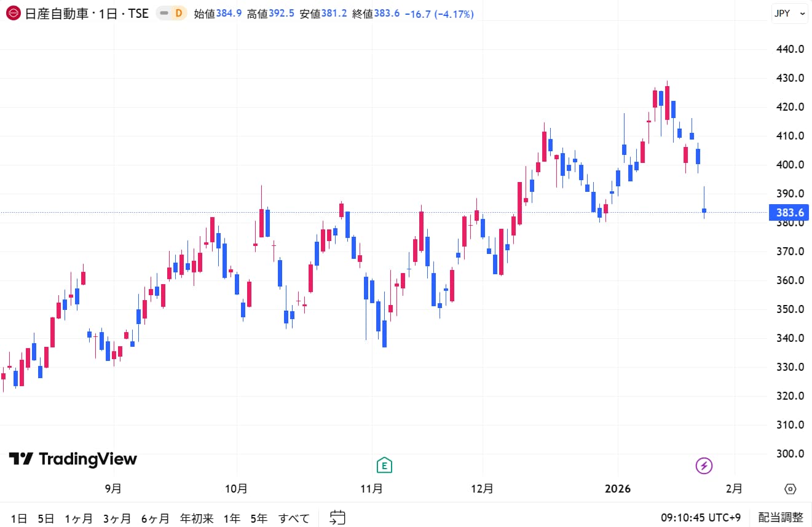
Task: Expand the JPY currency dropdown
Action: coord(789,13)
